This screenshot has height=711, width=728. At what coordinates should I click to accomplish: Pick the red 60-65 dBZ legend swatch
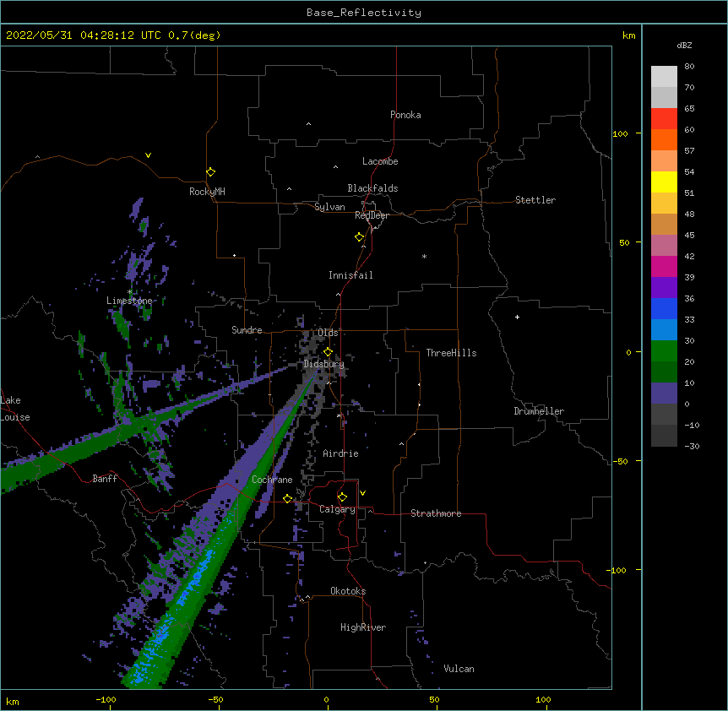click(664, 119)
